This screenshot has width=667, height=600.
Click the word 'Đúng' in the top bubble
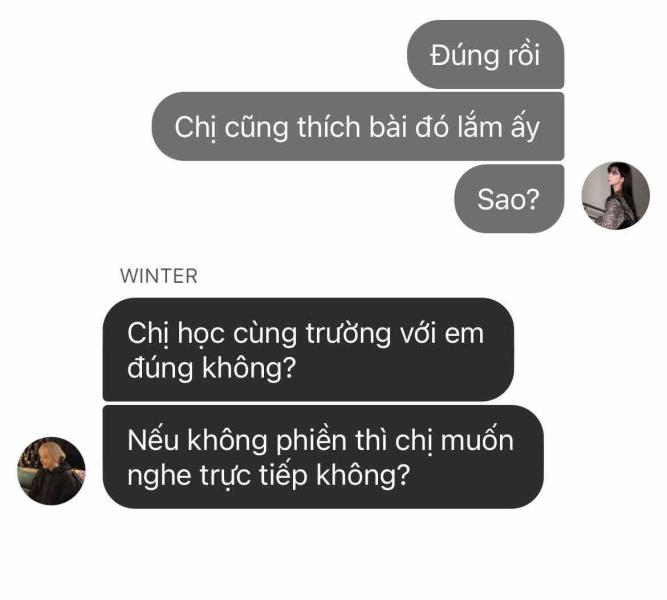459,55
